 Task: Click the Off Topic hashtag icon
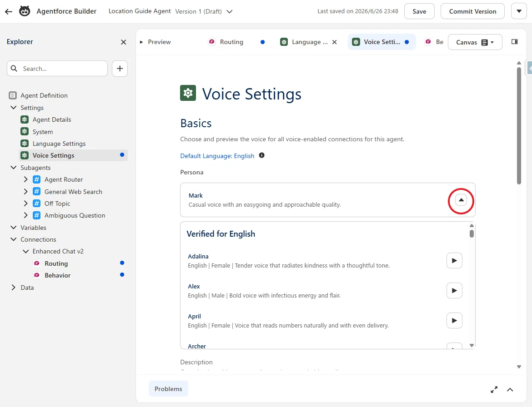tap(37, 203)
